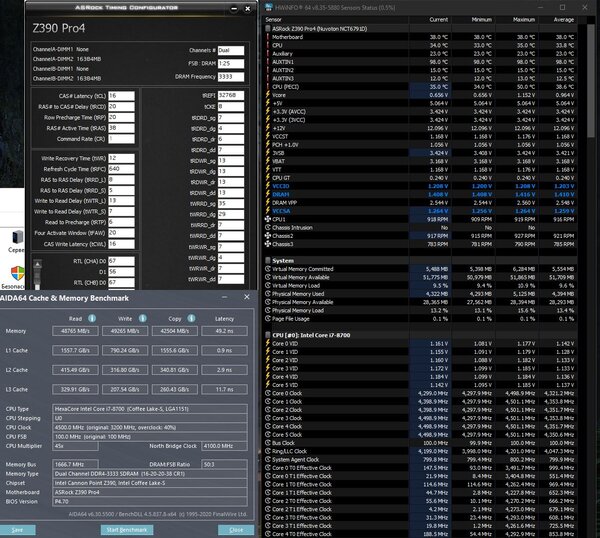This screenshot has width=600, height=538.
Task: Select the Ring/LLC Clock sensor row
Action: (421, 451)
